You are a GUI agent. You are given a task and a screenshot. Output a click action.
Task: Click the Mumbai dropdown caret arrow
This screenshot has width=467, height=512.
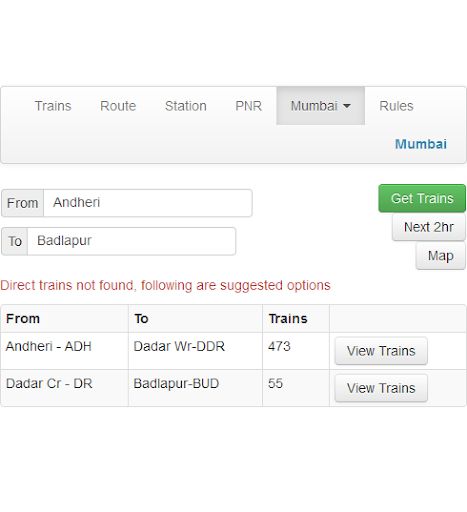click(x=347, y=106)
